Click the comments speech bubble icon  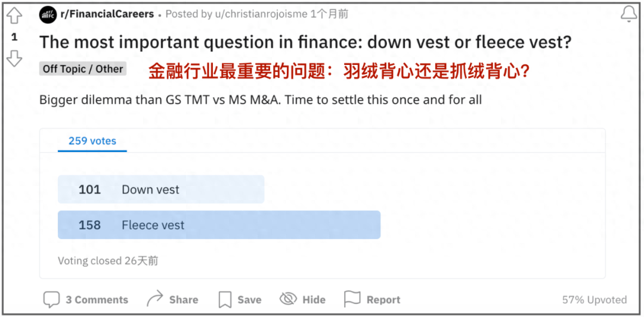tap(52, 299)
